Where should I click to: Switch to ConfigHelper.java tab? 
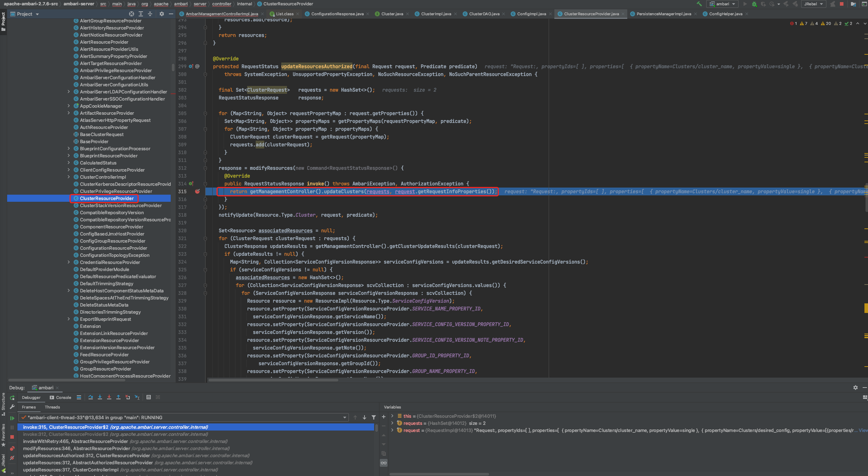(725, 14)
